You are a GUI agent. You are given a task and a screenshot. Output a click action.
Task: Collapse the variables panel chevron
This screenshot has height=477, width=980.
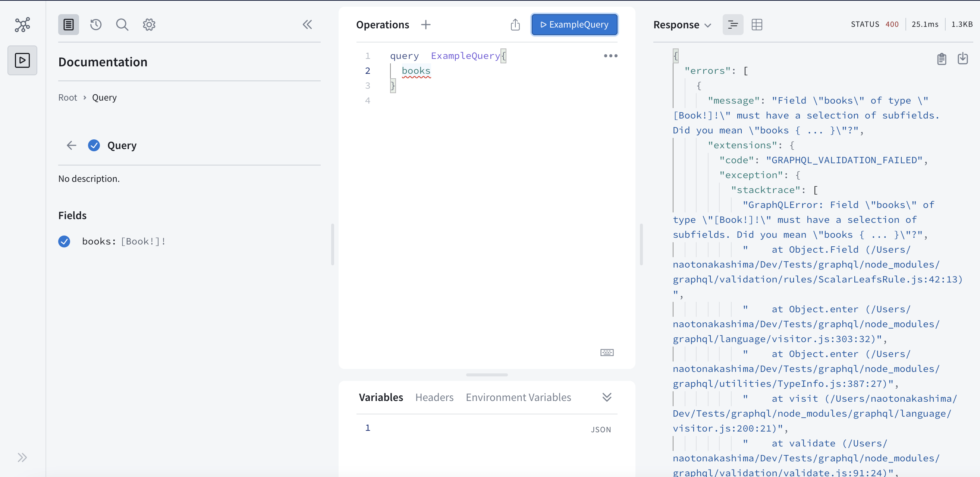pyautogui.click(x=607, y=397)
